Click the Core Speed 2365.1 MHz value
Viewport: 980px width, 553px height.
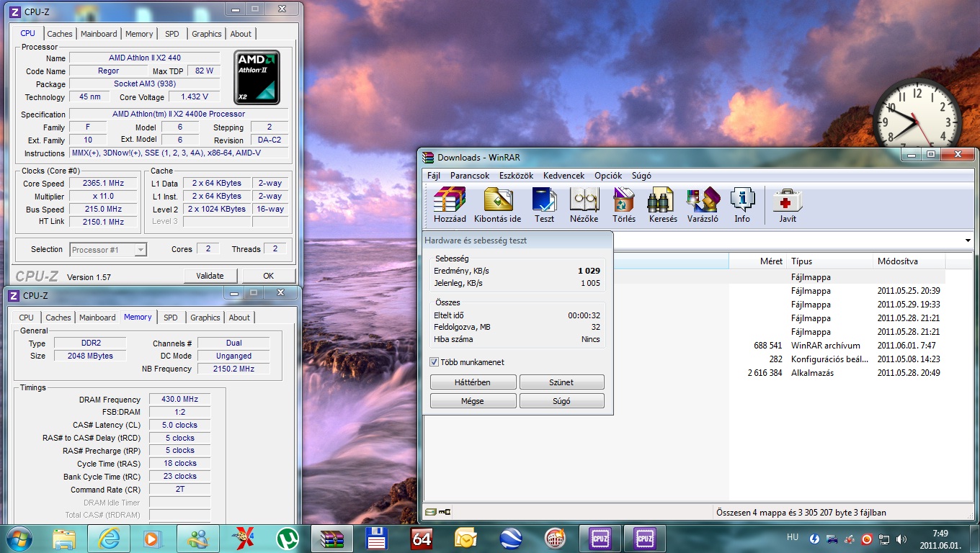[103, 184]
